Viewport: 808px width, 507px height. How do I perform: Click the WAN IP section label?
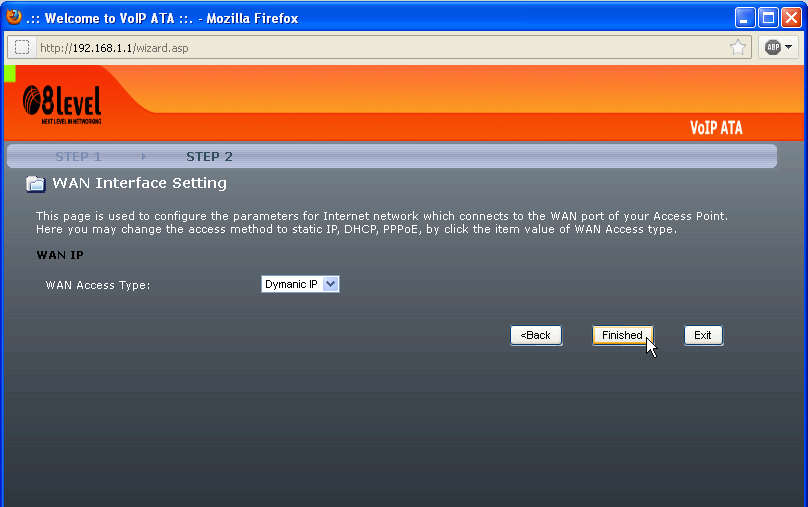pos(60,255)
